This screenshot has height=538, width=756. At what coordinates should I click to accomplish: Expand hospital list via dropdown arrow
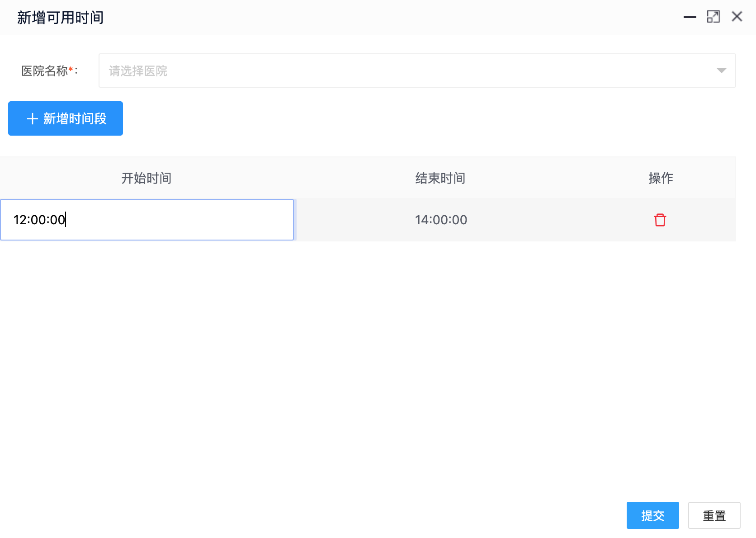[721, 71]
